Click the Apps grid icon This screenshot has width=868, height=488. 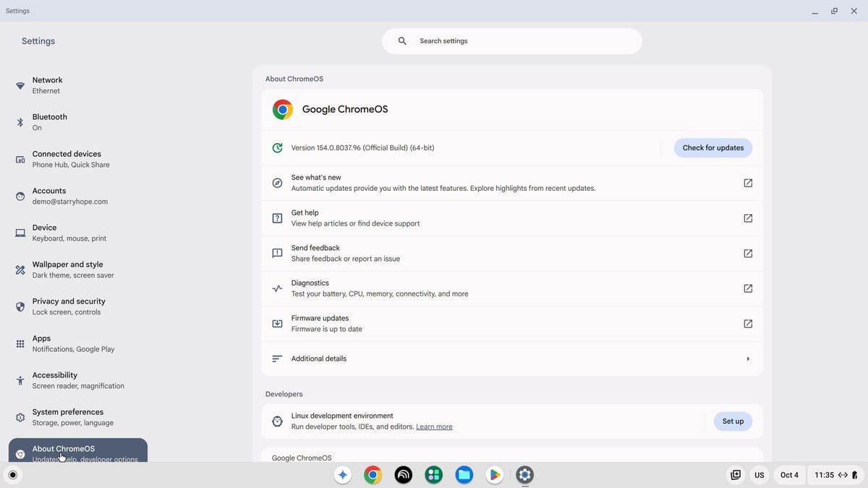click(x=20, y=343)
